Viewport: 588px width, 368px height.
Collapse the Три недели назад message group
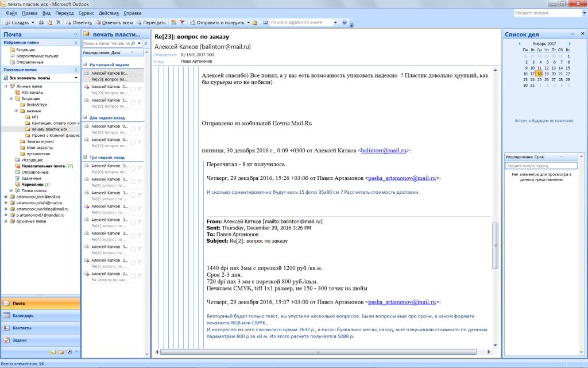pos(85,158)
